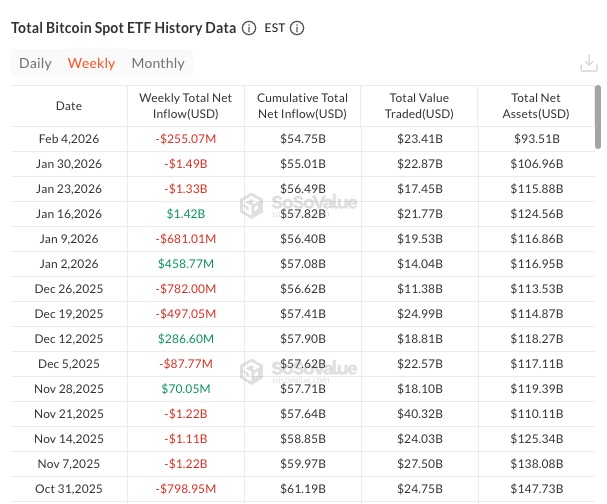Click the upper SoSoValue watermark logo
This screenshot has width=607, height=504.
[300, 206]
